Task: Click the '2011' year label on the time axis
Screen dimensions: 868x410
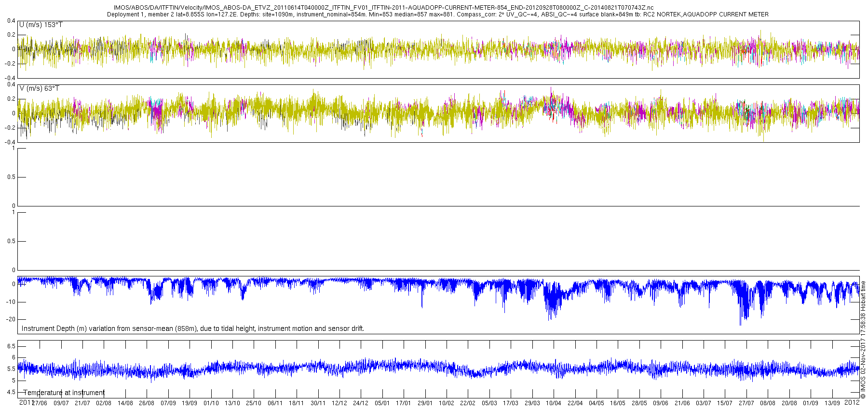Action: pyautogui.click(x=26, y=402)
